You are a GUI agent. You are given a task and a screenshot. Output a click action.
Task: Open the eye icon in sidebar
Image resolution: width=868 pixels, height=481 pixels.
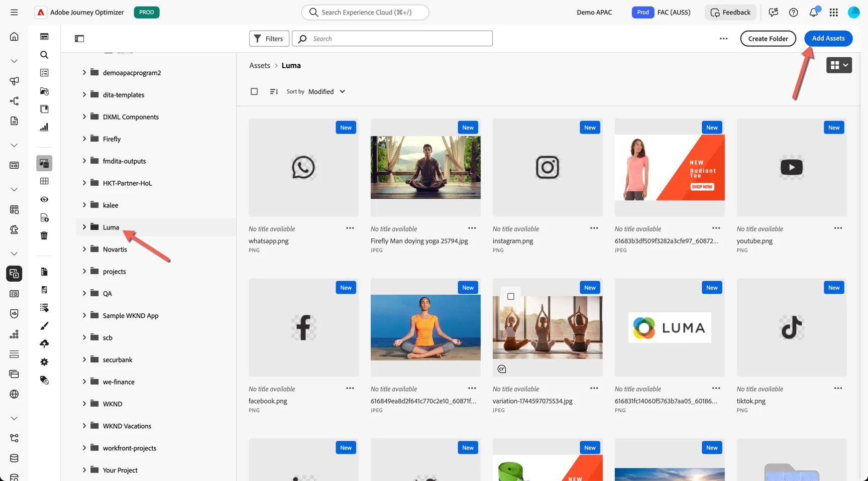[44, 199]
